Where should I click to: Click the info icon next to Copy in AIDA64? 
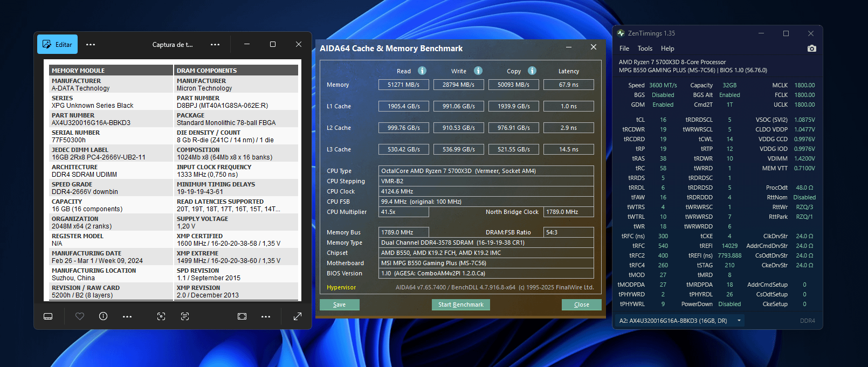(x=532, y=71)
